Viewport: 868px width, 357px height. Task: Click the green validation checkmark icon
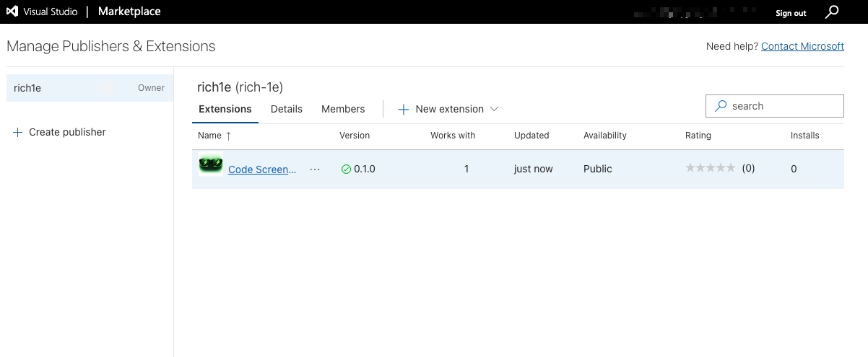(x=346, y=169)
